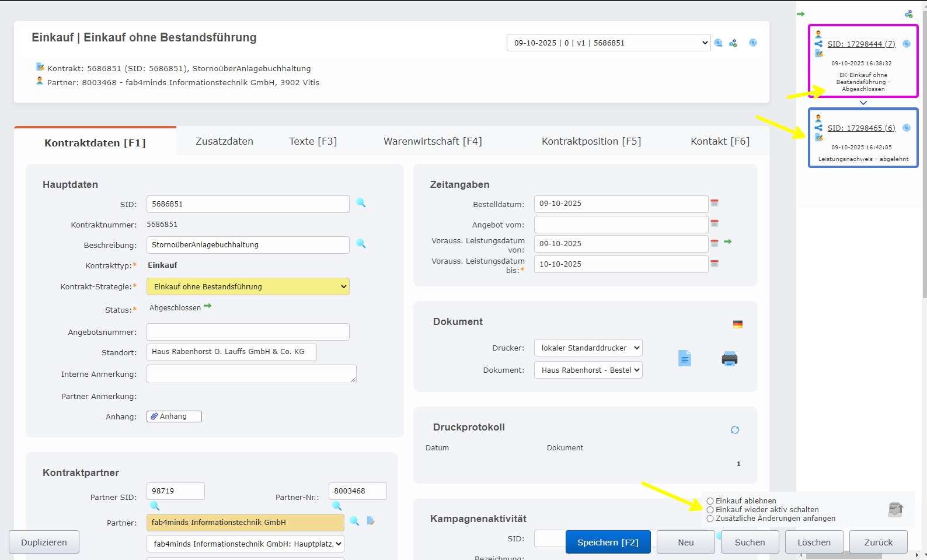This screenshot has height=560, width=927.
Task: Select 'Einkauf wieder aktiv schalten' option
Action: [x=710, y=510]
